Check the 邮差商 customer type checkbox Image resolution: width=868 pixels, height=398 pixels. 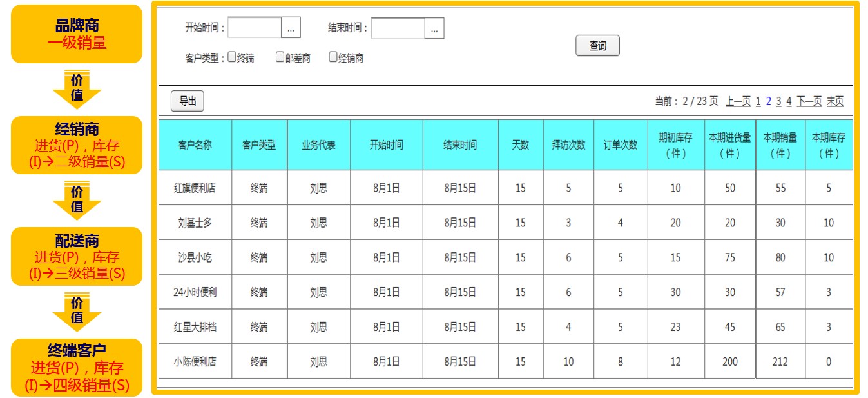pos(280,57)
